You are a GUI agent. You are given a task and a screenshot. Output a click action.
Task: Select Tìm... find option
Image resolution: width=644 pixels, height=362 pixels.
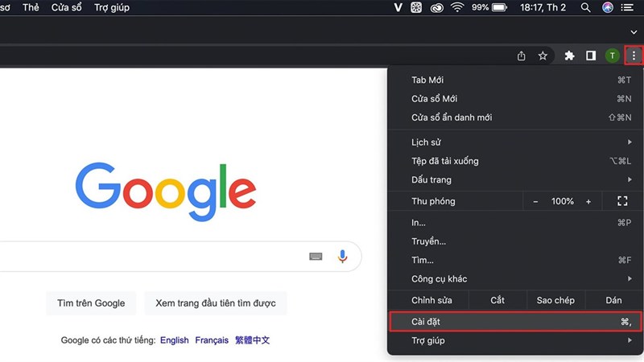tap(515, 260)
